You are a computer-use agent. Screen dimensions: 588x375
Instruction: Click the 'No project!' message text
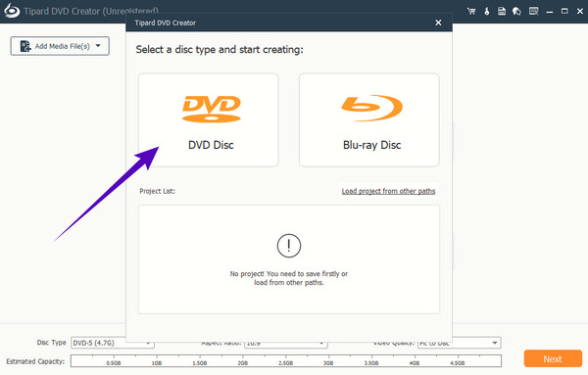click(x=289, y=278)
